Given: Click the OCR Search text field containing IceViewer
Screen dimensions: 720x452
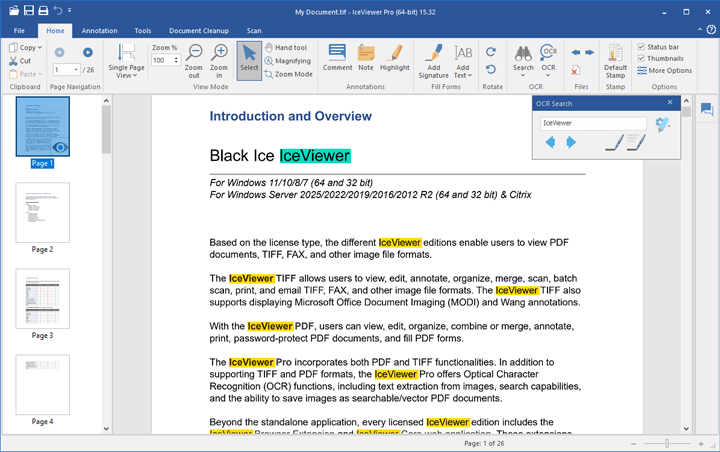Looking at the screenshot, I should 593,123.
